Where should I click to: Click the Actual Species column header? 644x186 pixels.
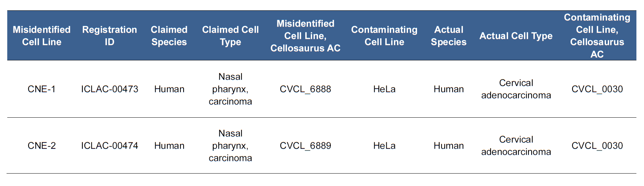tap(448, 36)
